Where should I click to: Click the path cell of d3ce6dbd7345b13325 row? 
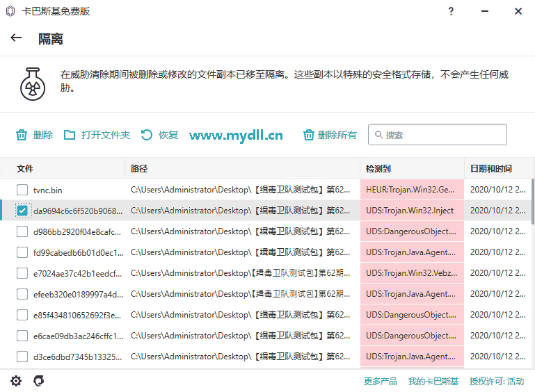243,357
